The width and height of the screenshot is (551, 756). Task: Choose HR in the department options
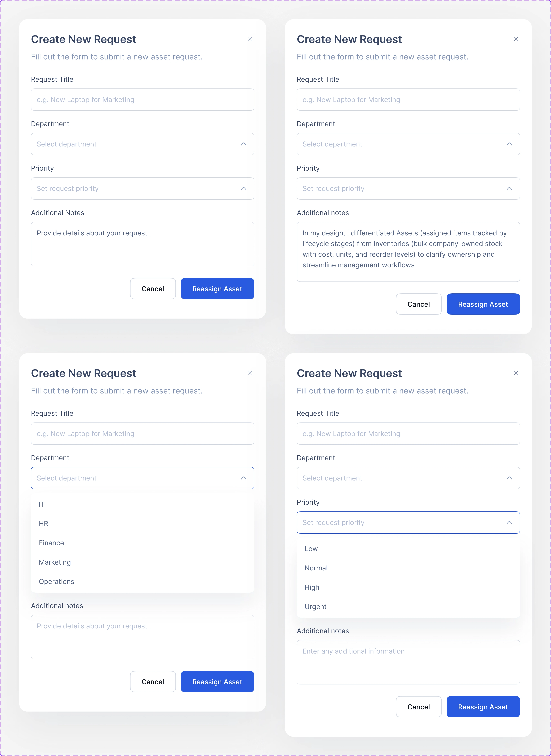tap(142, 523)
